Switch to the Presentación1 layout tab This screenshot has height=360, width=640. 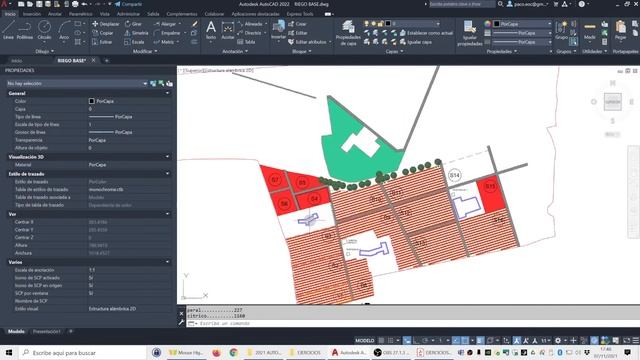47,331
